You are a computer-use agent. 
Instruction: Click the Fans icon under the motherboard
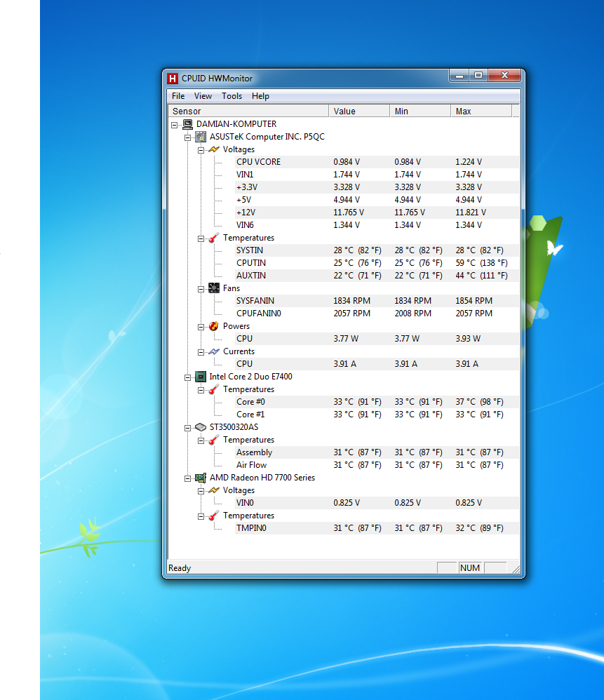pos(214,288)
